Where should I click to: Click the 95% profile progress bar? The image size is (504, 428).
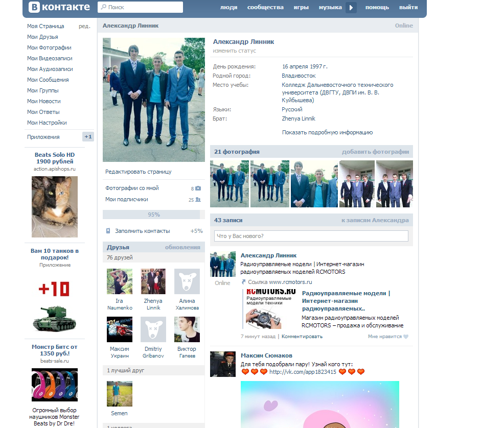click(x=154, y=215)
